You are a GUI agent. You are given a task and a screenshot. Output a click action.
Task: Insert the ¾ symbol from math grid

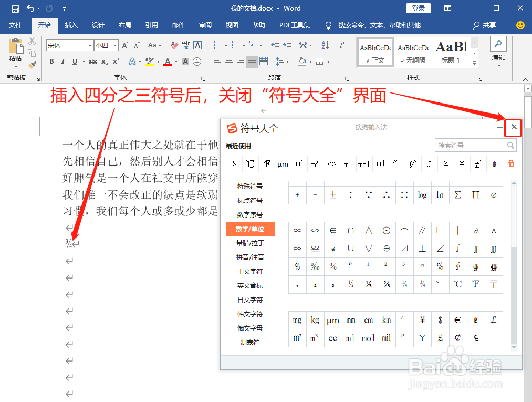click(x=422, y=284)
